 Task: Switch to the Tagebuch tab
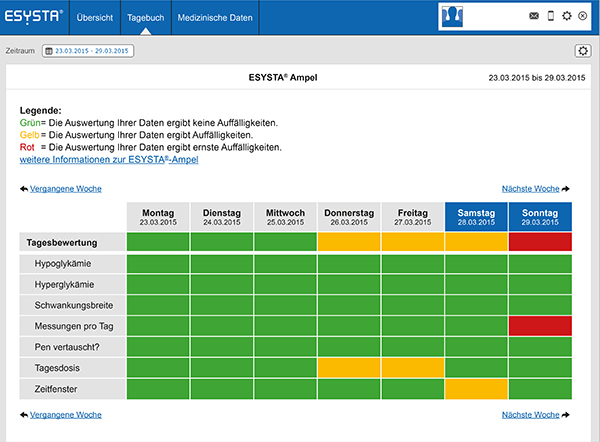145,18
